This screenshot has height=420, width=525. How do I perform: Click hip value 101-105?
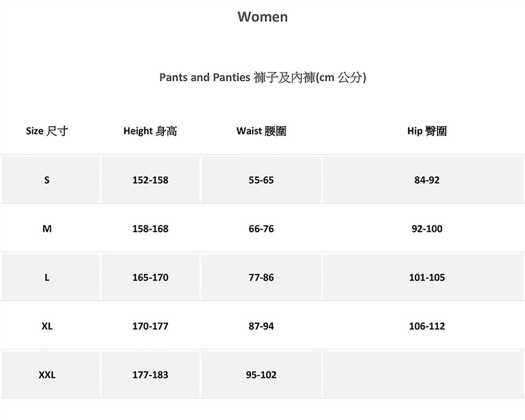coord(427,277)
